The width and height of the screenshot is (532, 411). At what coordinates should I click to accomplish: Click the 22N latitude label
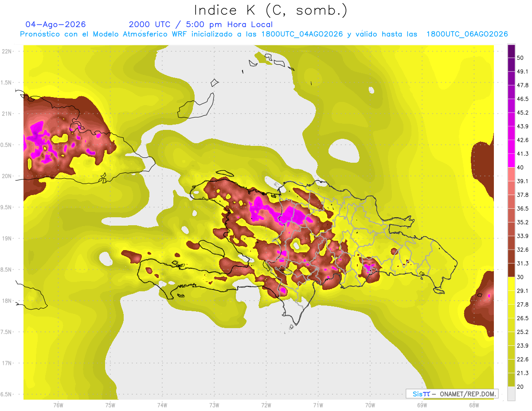(7, 51)
